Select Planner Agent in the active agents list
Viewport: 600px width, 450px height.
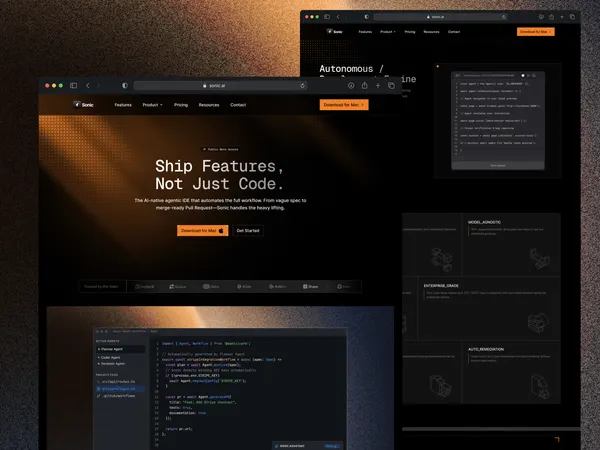120,349
